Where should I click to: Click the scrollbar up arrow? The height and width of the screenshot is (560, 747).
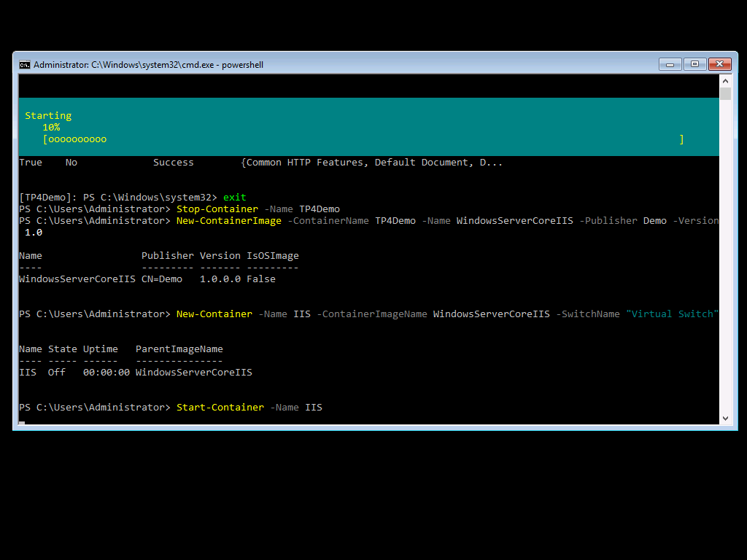click(724, 81)
